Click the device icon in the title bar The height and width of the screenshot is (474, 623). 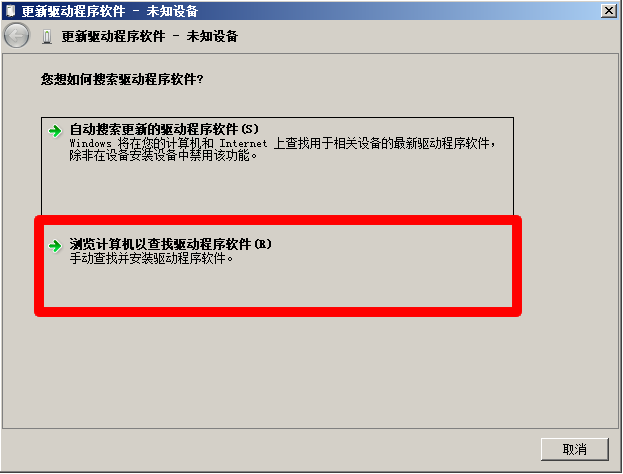pos(10,11)
